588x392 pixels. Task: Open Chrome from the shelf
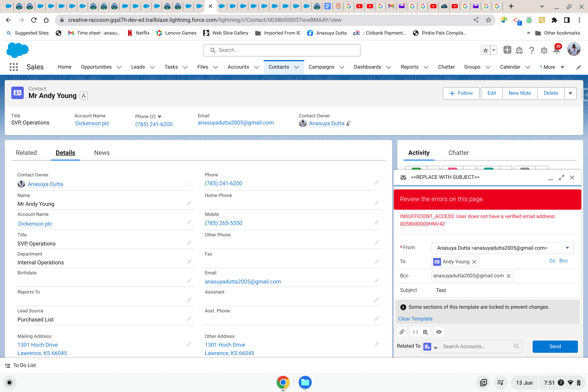coord(283,382)
